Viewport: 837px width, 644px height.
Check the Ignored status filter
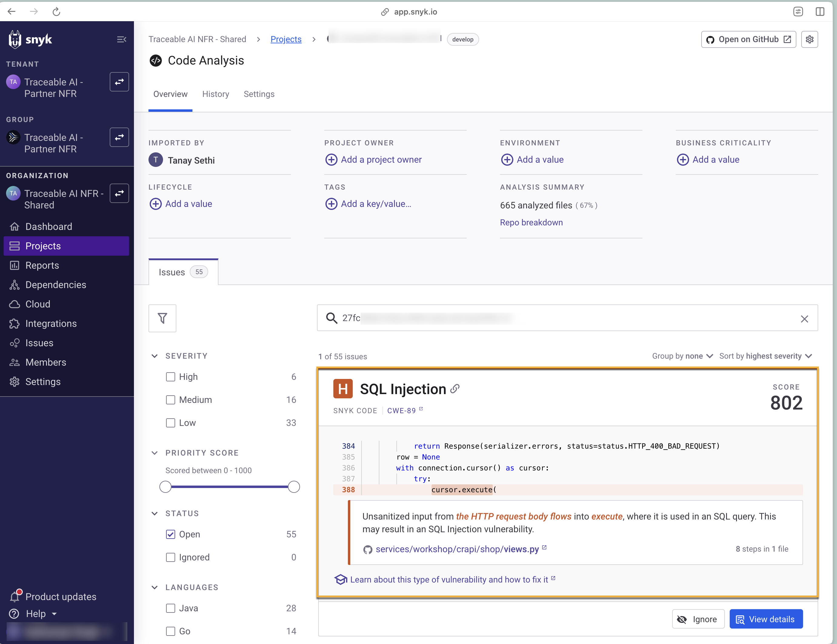pyautogui.click(x=171, y=557)
